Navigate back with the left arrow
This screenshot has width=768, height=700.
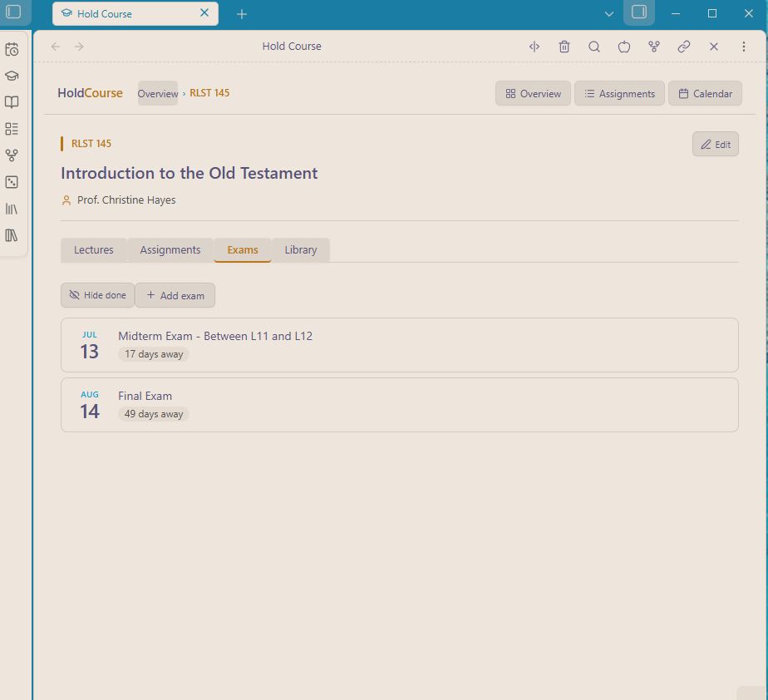tap(56, 47)
